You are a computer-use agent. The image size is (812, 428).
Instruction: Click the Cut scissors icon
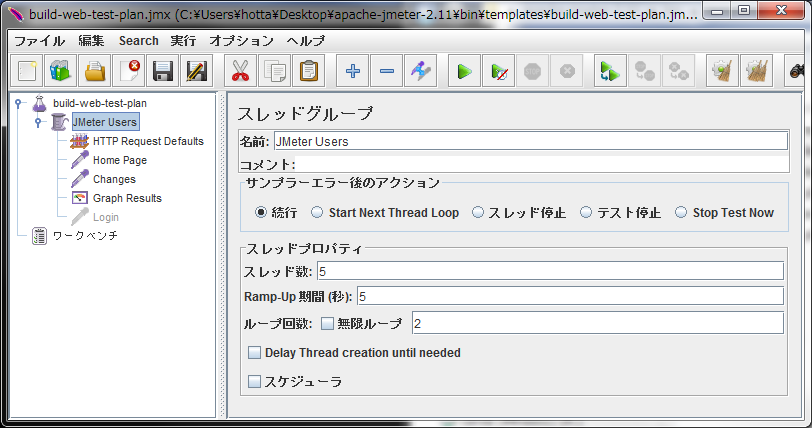pyautogui.click(x=240, y=71)
